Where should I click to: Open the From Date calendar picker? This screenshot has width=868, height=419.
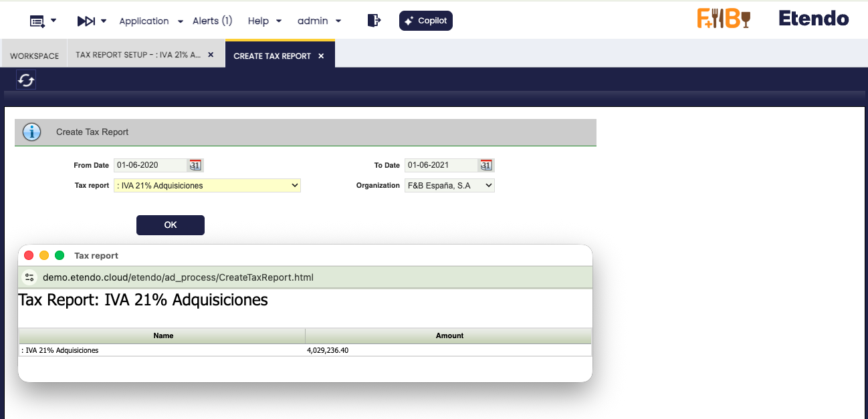[195, 165]
